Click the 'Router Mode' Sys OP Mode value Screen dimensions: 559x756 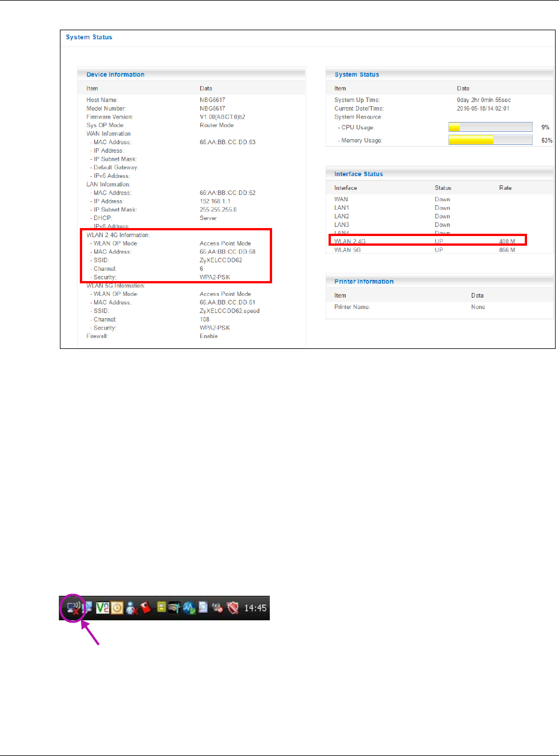click(x=217, y=125)
